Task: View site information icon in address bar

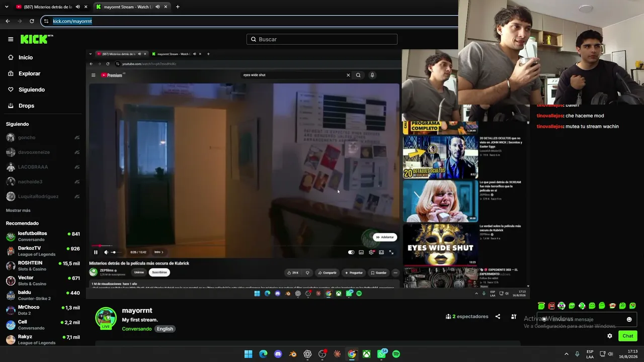Action: (x=47, y=21)
